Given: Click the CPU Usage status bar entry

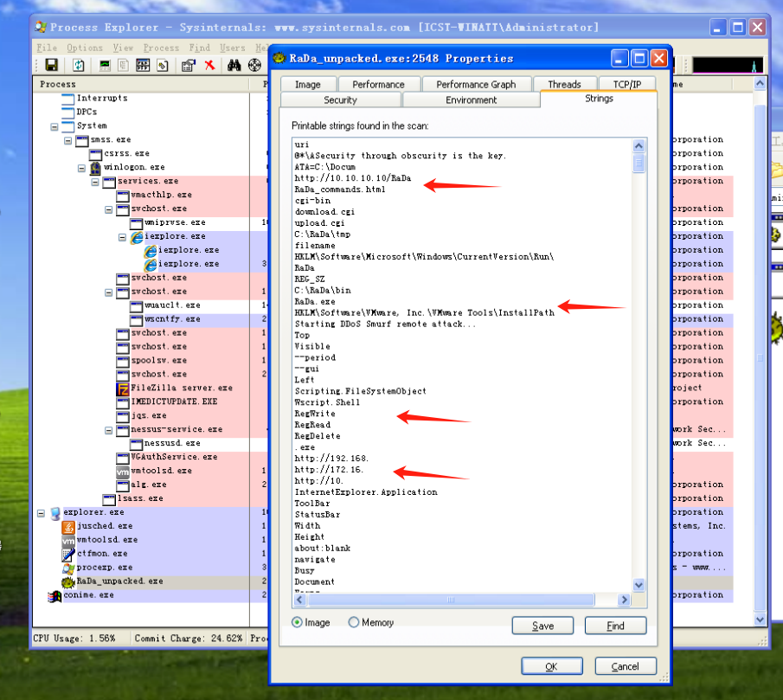Looking at the screenshot, I should pos(74,639).
